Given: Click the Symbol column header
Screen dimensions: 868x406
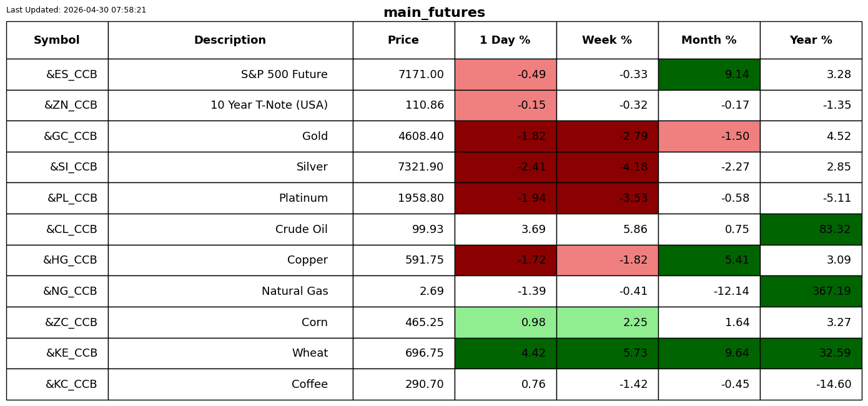Looking at the screenshot, I should point(57,40).
